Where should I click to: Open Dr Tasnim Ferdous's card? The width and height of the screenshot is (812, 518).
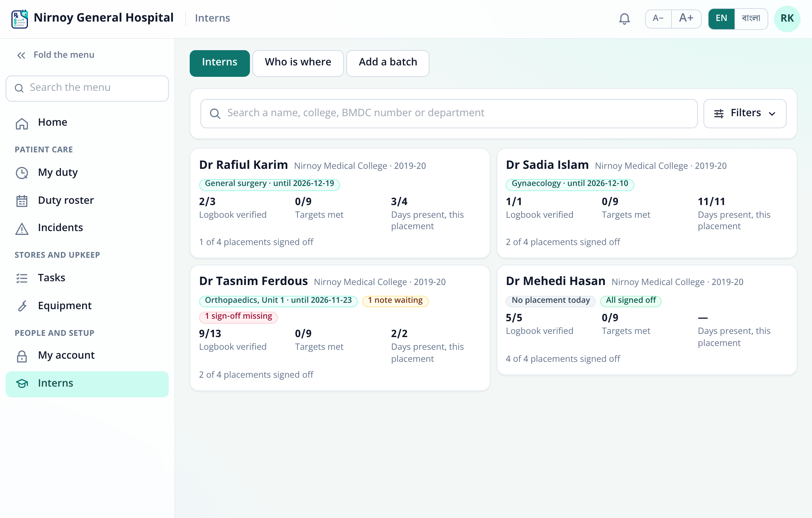(340, 328)
